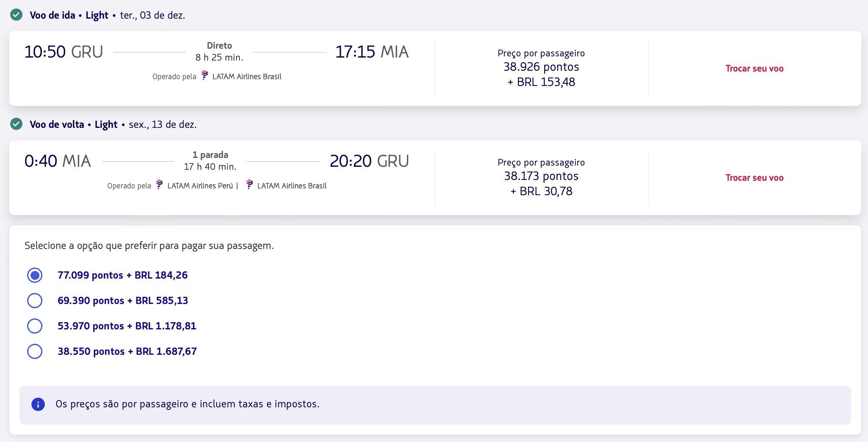Click the 10:50 GRU departure time
This screenshot has width=868, height=442.
pos(64,52)
